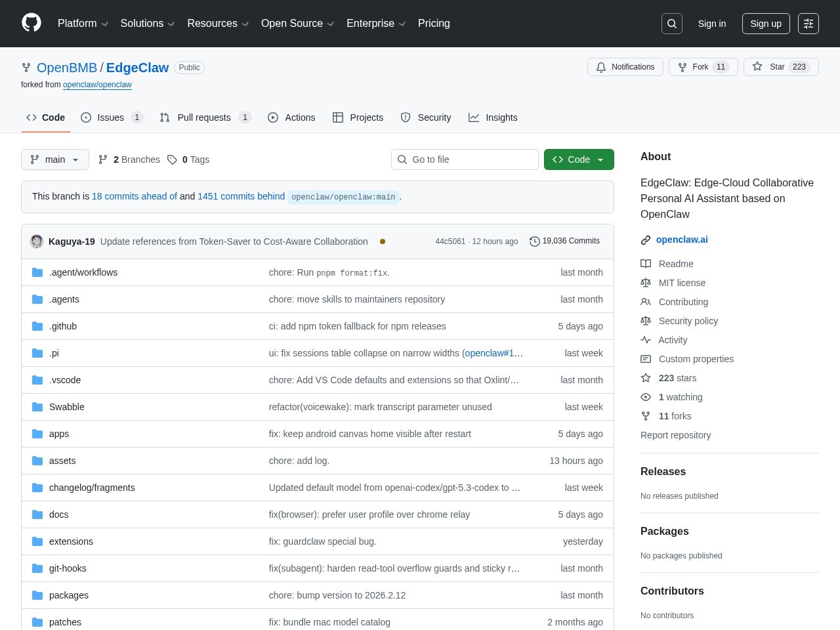Switch to the Issues tab
The height and width of the screenshot is (630, 840).
pyautogui.click(x=111, y=117)
